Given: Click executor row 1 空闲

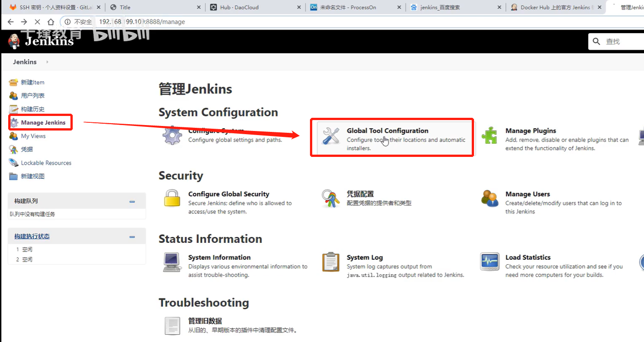Looking at the screenshot, I should [x=77, y=250].
